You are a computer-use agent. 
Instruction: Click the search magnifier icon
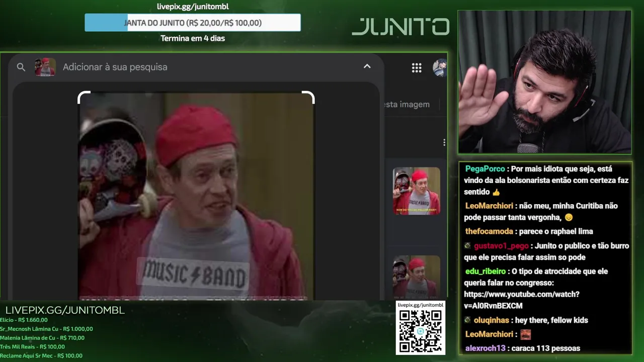click(21, 67)
